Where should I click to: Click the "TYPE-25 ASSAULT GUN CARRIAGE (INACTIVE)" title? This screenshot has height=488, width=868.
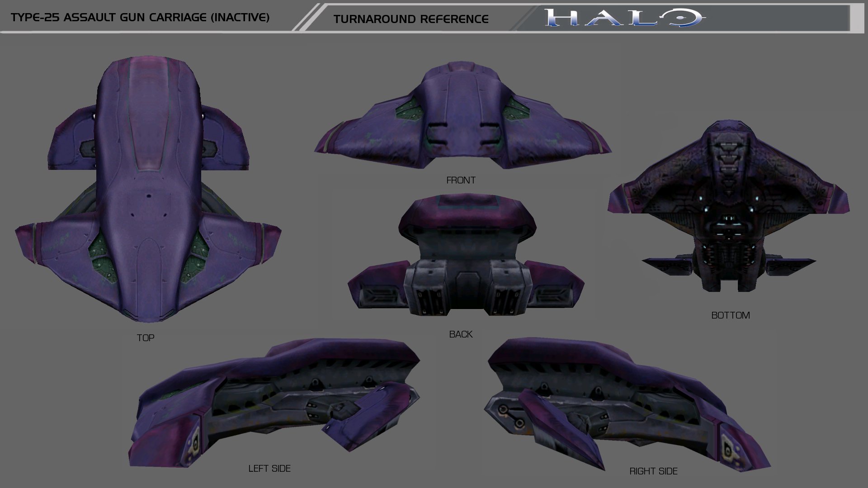(140, 17)
